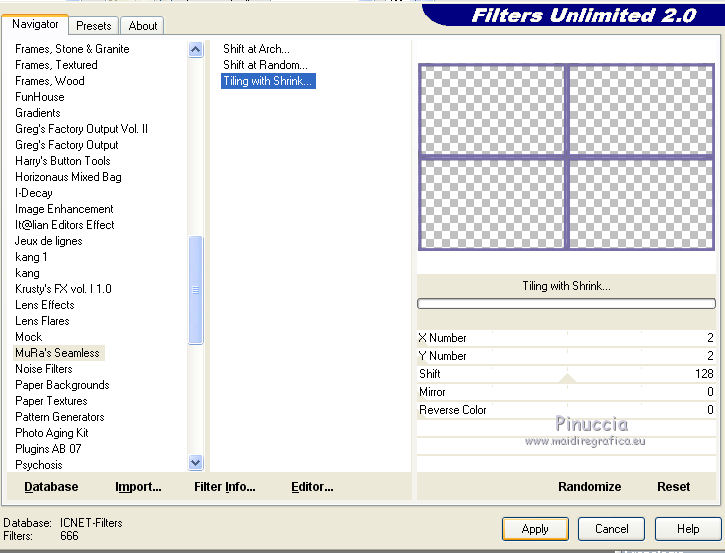Adjust the Y Number slider
This screenshot has width=725, height=553.
566,356
